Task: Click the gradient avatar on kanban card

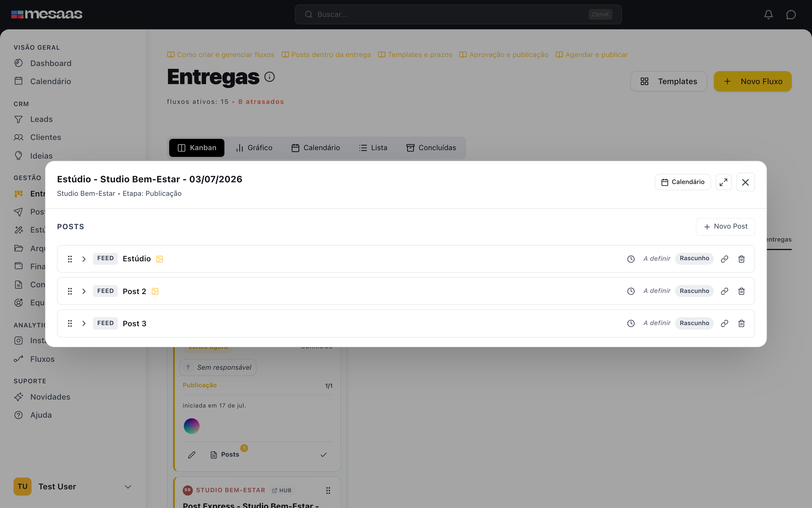Action: [x=192, y=426]
